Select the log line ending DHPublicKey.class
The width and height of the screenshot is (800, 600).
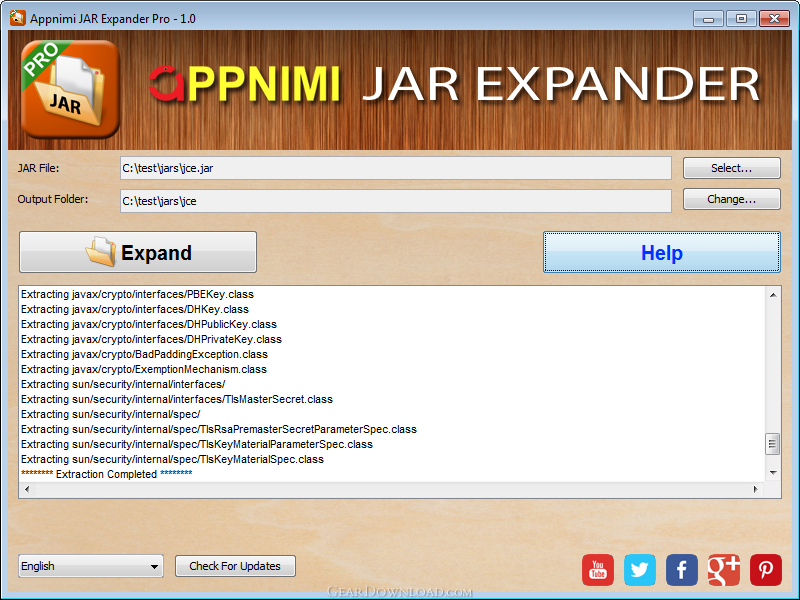click(x=149, y=324)
